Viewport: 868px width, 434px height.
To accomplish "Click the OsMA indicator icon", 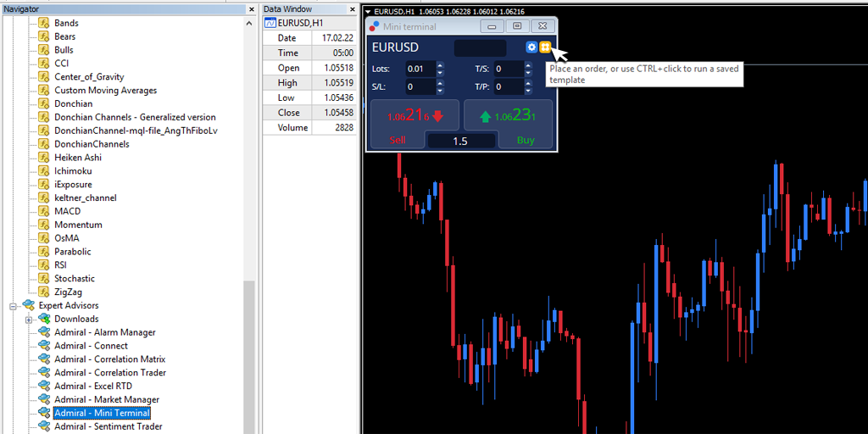I will point(44,238).
